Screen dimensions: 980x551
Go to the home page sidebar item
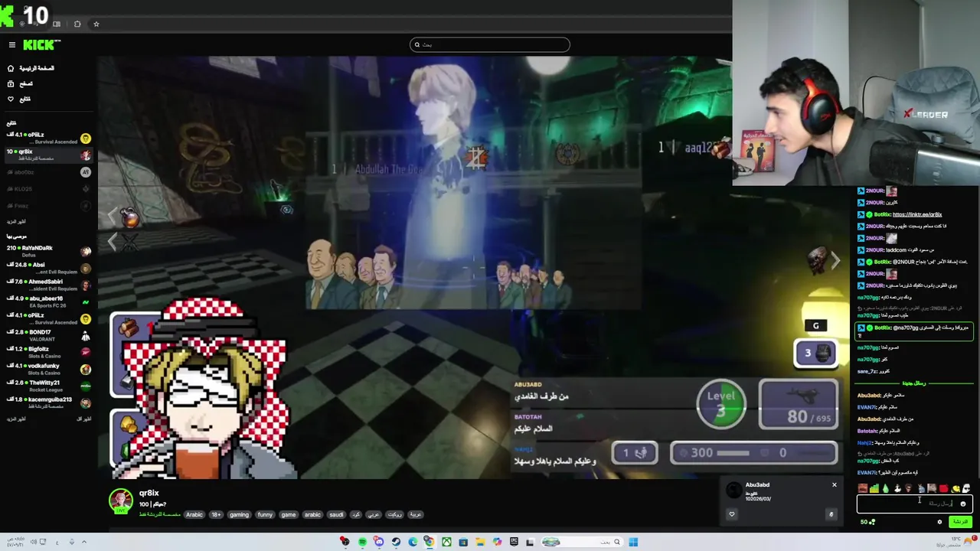pyautogui.click(x=31, y=68)
